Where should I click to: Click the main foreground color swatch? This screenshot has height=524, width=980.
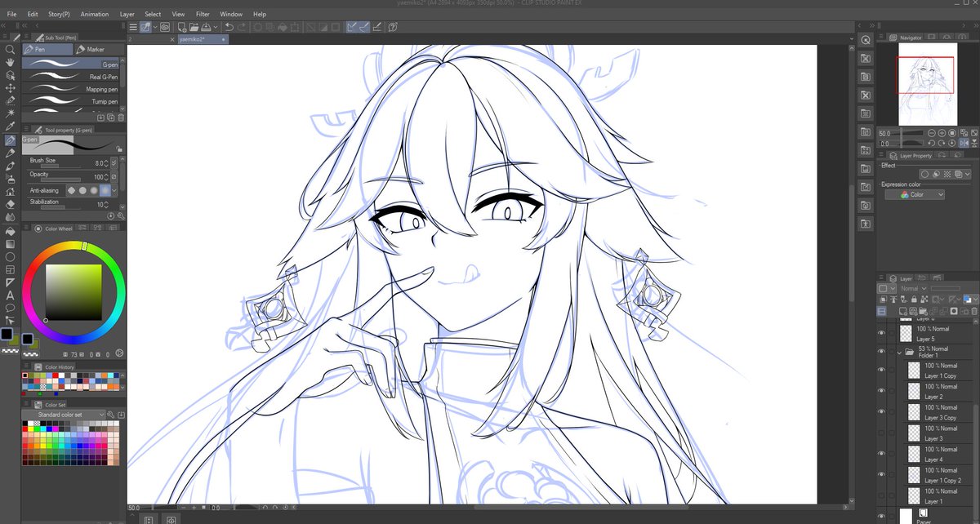[7, 335]
